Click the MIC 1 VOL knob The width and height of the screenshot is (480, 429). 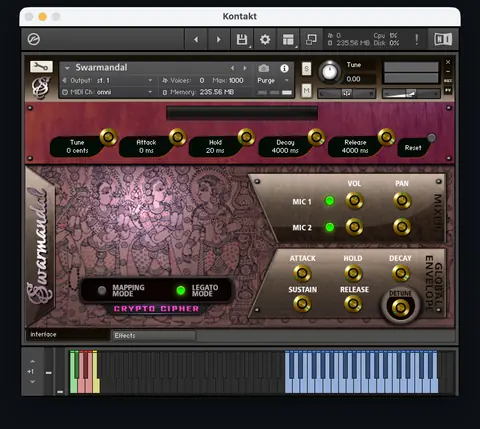354,201
